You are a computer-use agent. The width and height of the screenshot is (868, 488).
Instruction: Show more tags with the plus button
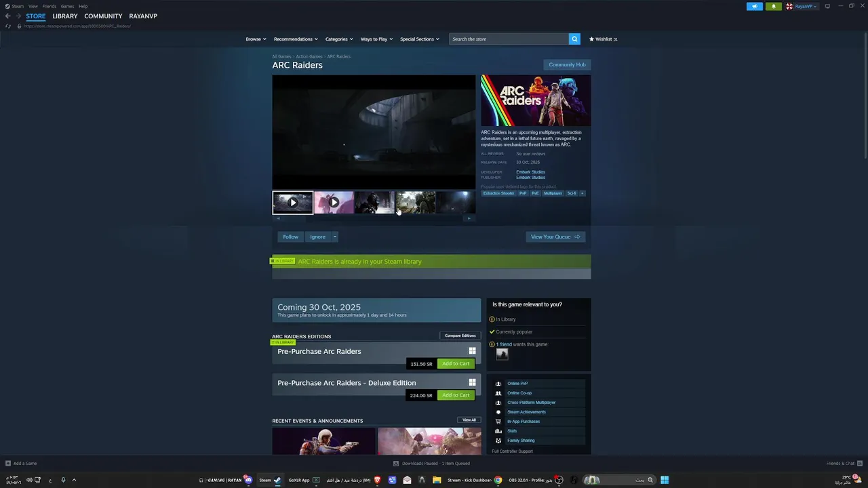tap(582, 193)
